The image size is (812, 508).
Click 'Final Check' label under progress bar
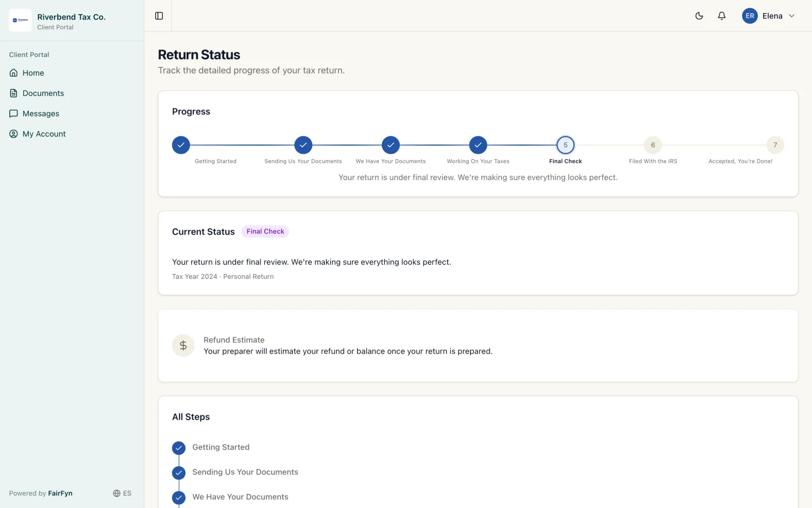[566, 161]
